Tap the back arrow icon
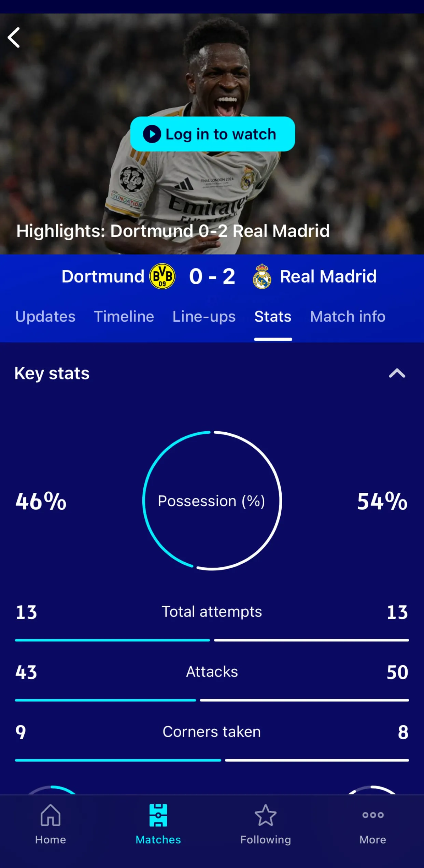424x868 pixels. point(14,38)
